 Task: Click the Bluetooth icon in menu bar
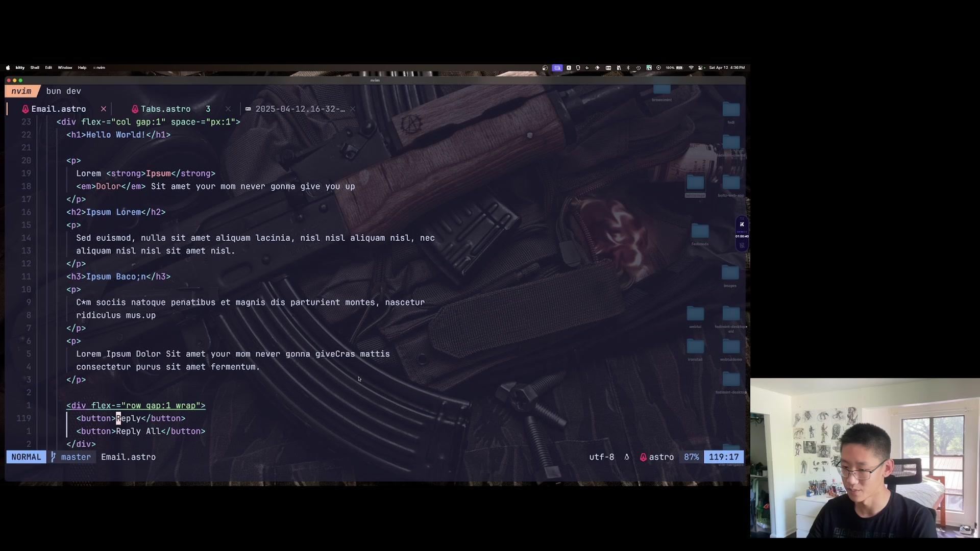pyautogui.click(x=628, y=67)
